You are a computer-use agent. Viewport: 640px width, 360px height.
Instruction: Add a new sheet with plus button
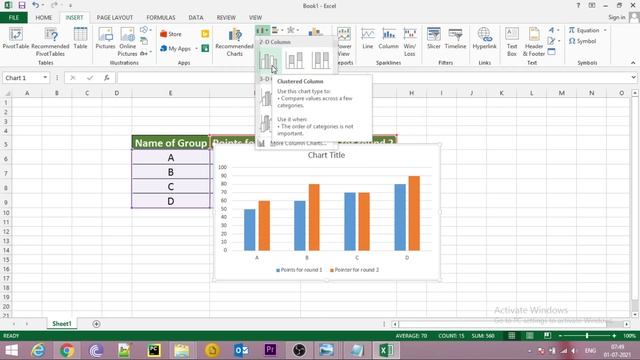(x=96, y=324)
